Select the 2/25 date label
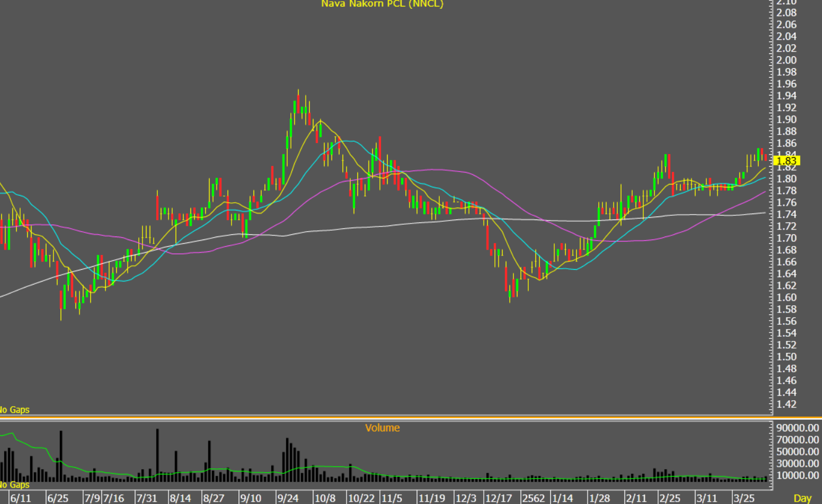 coord(669,498)
